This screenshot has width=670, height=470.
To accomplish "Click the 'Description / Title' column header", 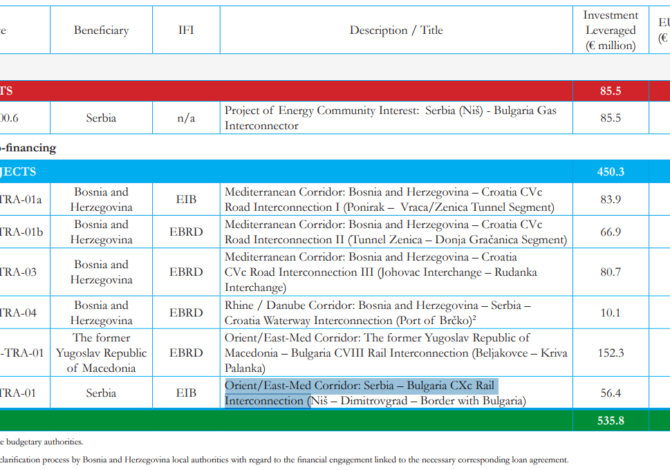I will tap(396, 30).
